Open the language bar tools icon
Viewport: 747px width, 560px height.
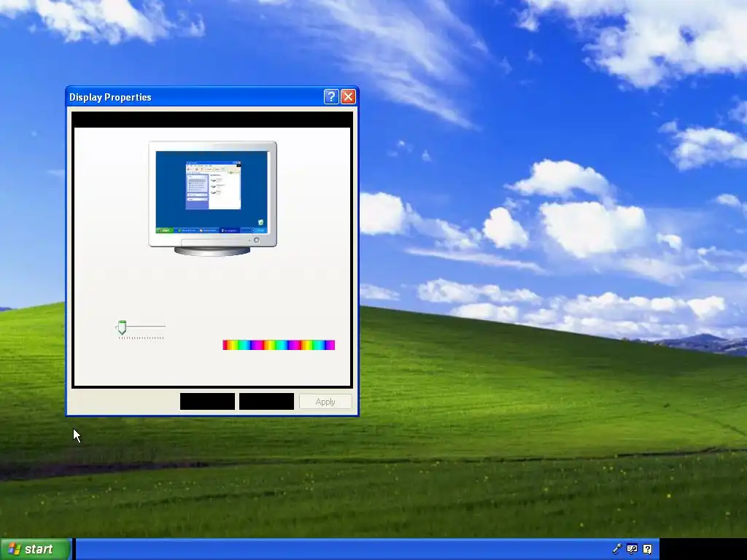click(x=632, y=549)
